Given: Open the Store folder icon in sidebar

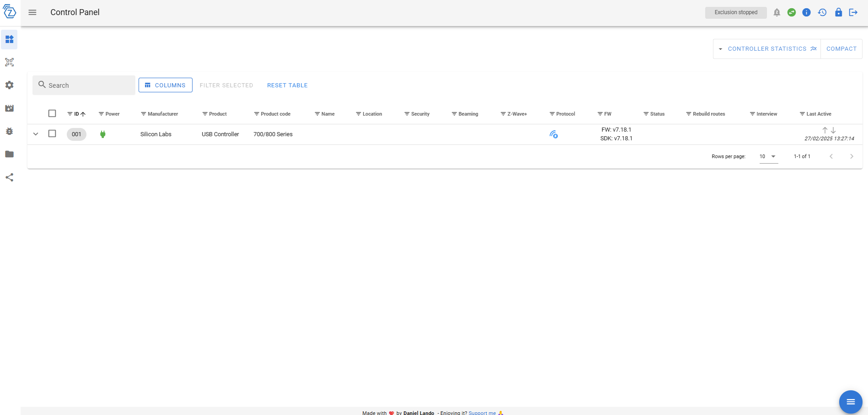Looking at the screenshot, I should pos(9,154).
